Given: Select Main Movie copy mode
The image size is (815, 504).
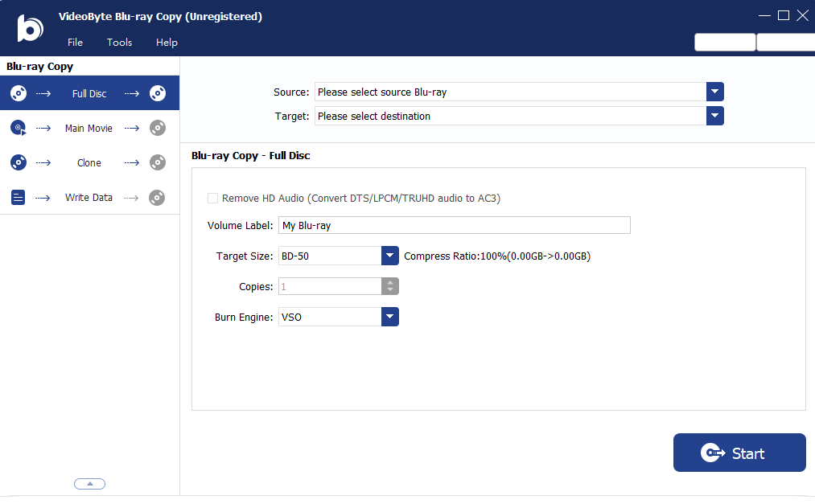Looking at the screenshot, I should (89, 128).
